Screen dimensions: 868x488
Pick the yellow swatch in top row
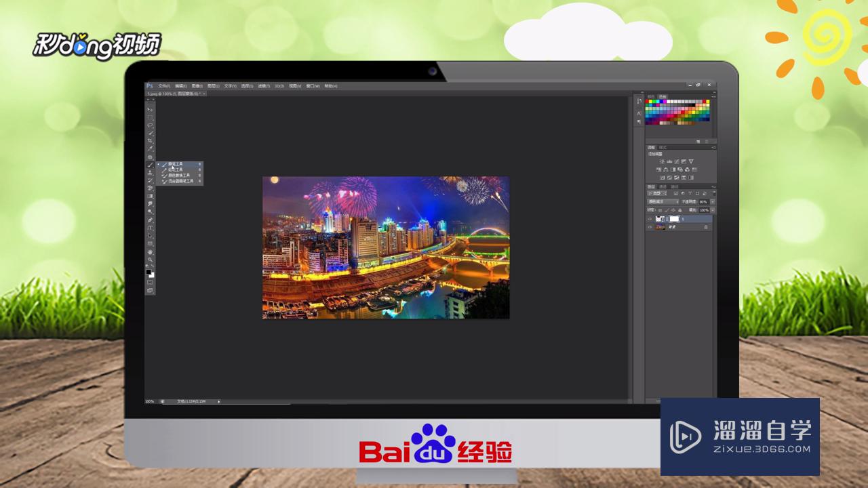(x=650, y=101)
